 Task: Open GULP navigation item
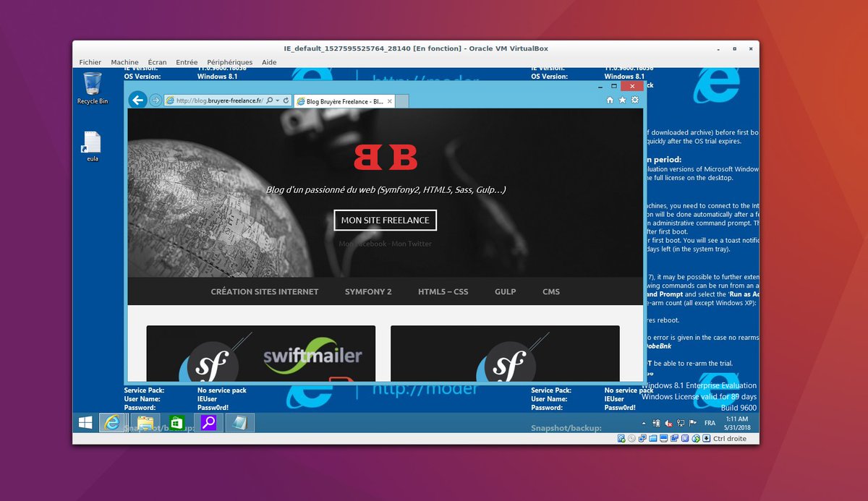coord(506,291)
